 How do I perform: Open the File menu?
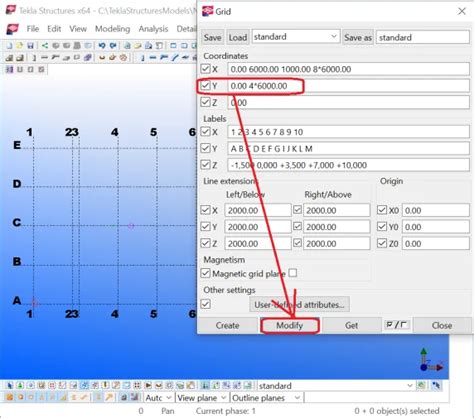(33, 29)
